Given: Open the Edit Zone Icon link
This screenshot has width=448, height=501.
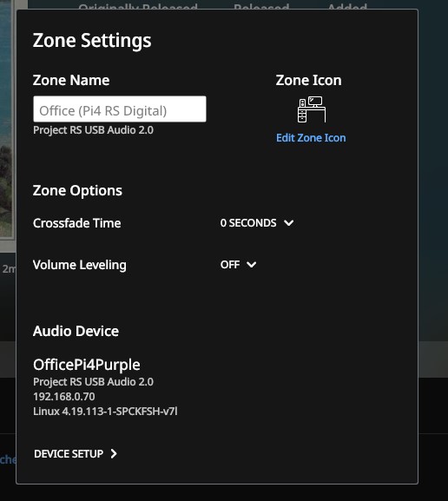Looking at the screenshot, I should 311,138.
